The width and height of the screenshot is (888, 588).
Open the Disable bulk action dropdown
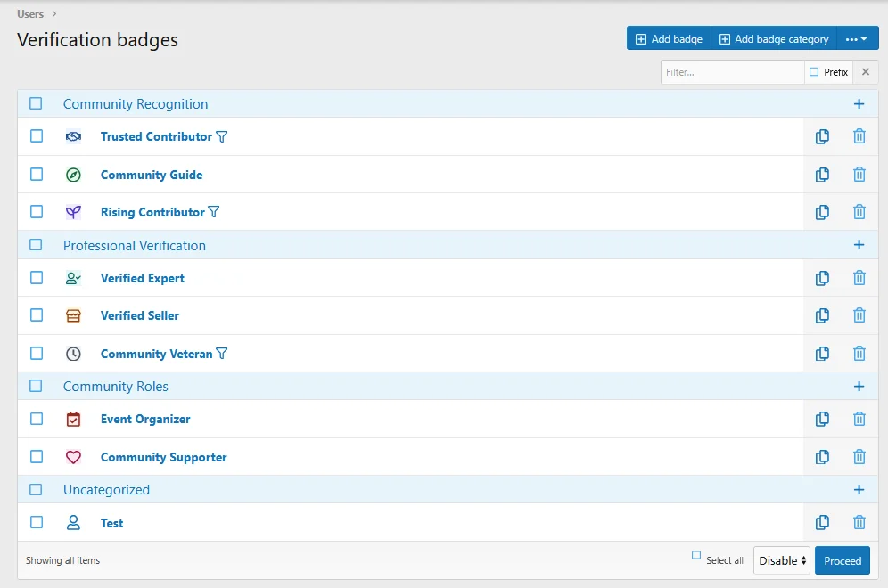point(782,561)
